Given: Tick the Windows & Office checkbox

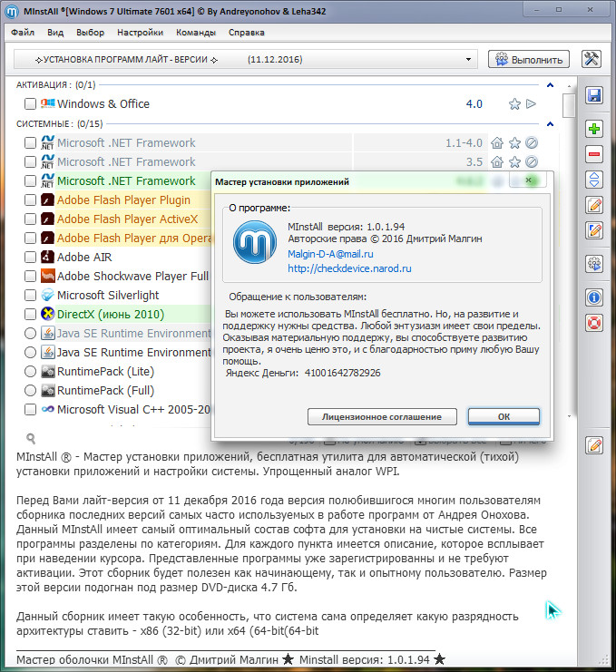Looking at the screenshot, I should coord(30,103).
